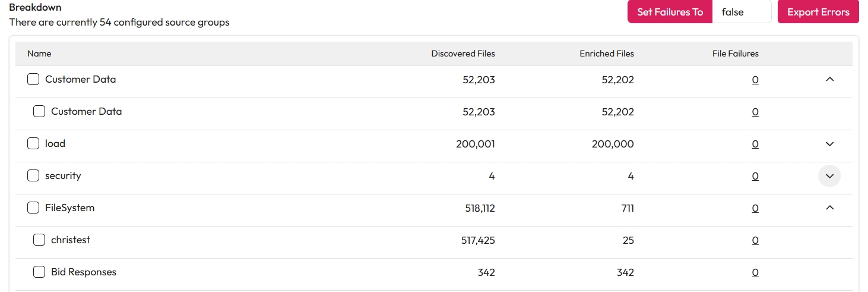Check the top-level Customer Data checkbox

(x=33, y=80)
